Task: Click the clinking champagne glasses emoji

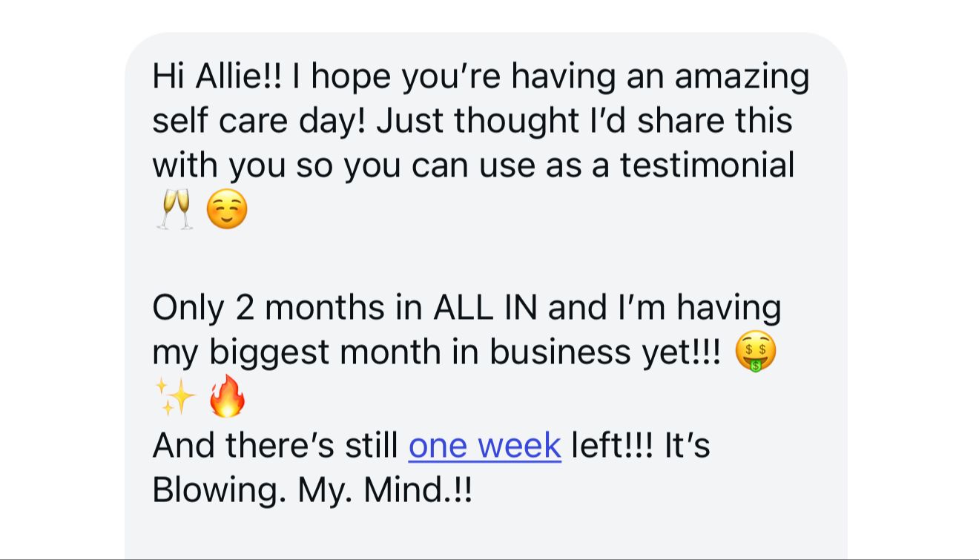Action: (x=175, y=209)
